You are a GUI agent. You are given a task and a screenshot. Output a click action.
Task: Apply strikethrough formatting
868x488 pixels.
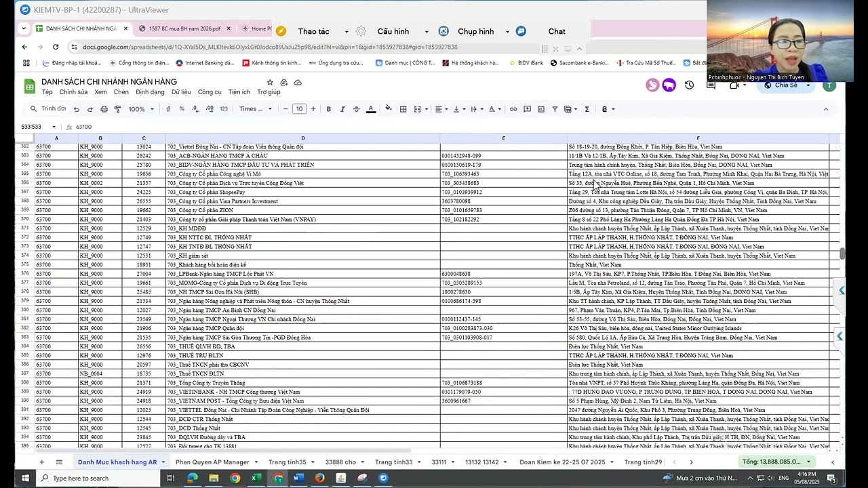pyautogui.click(x=357, y=109)
